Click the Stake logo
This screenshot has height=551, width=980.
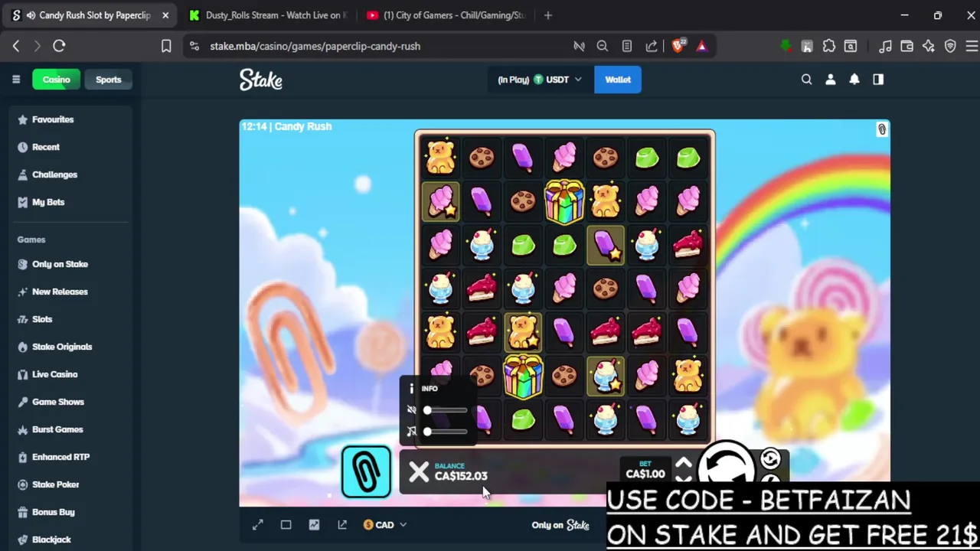[x=261, y=80]
